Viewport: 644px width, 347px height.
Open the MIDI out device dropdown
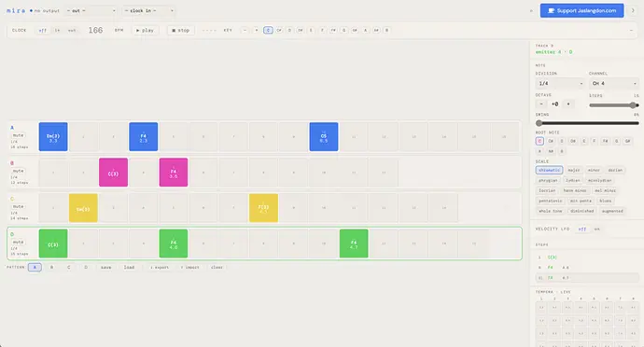[x=91, y=10]
